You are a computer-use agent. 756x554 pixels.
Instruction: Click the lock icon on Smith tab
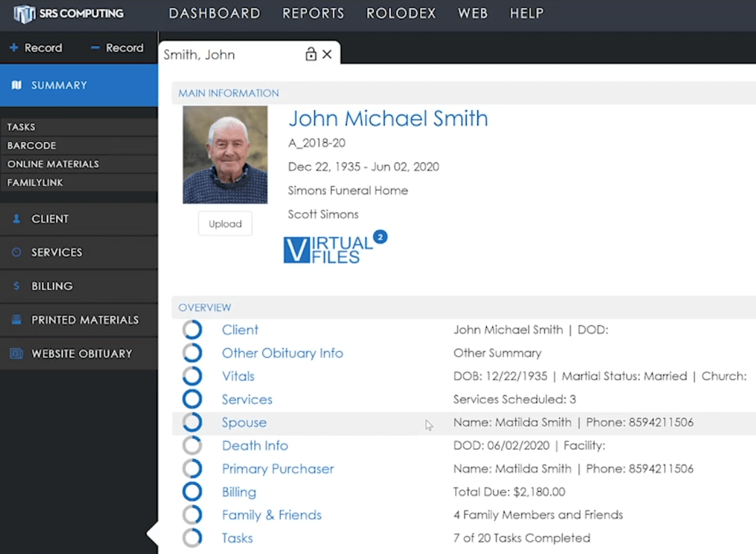311,54
